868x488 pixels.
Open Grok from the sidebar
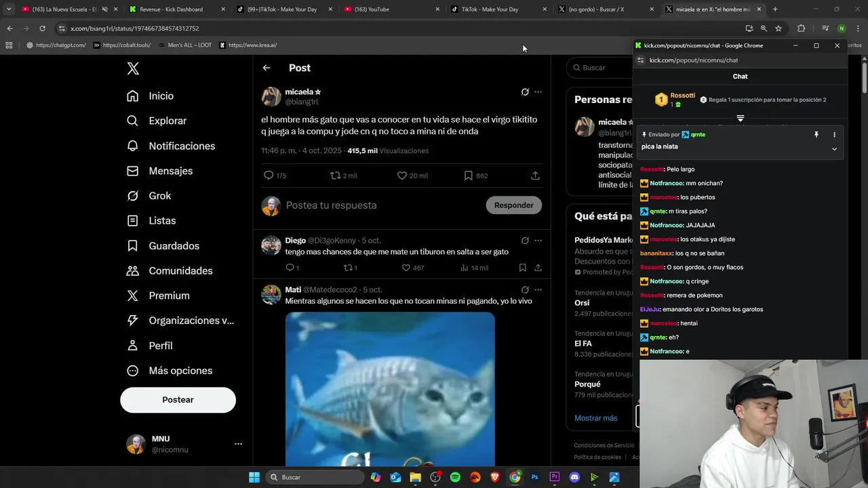[x=149, y=196]
